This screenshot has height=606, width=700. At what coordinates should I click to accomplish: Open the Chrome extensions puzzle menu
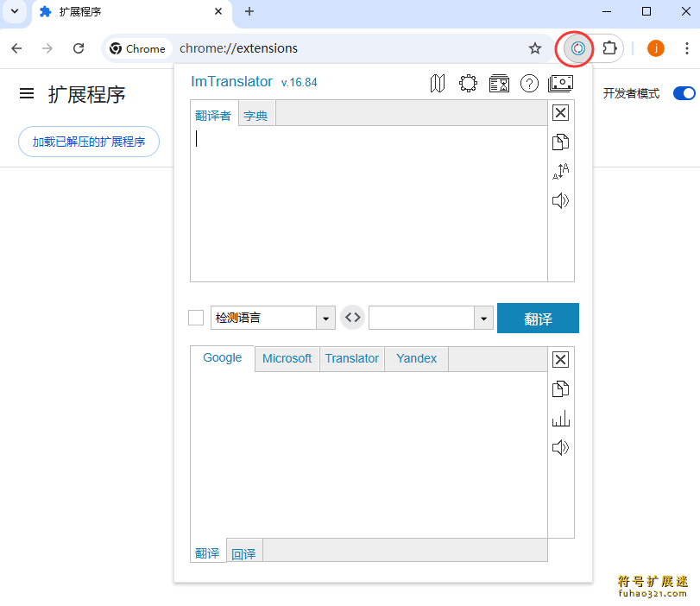(x=609, y=48)
